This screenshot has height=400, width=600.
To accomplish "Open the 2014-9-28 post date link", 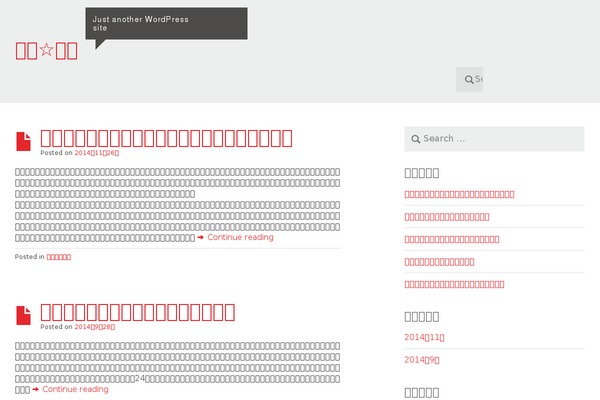I will click(95, 327).
